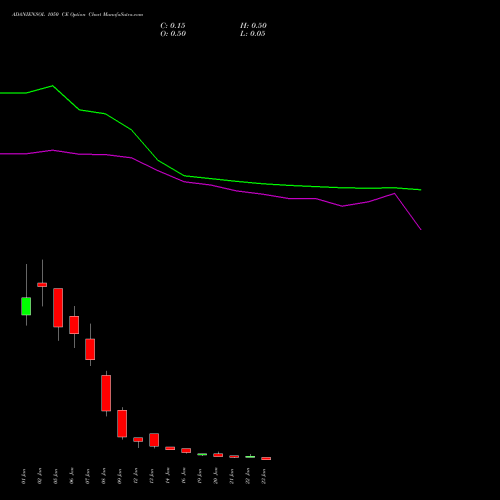Click the ADANIENSOL 1050 CE chart title

(77, 15)
